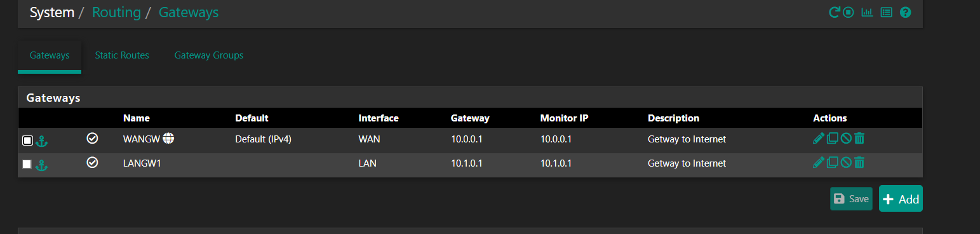Screen dimensions: 980x234
Task: Disable the WANGW gateway
Action: [846, 138]
